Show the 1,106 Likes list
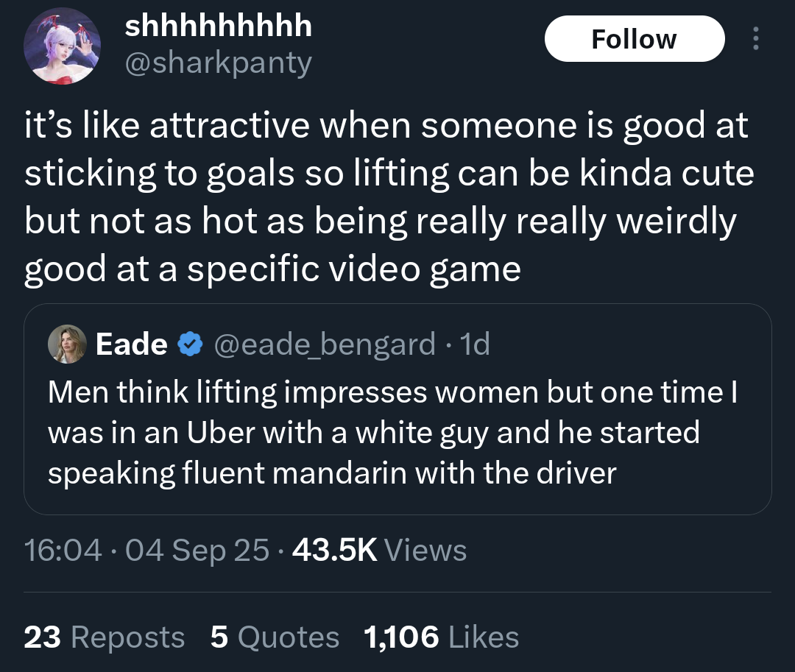Viewport: 795px width, 672px height. [441, 637]
